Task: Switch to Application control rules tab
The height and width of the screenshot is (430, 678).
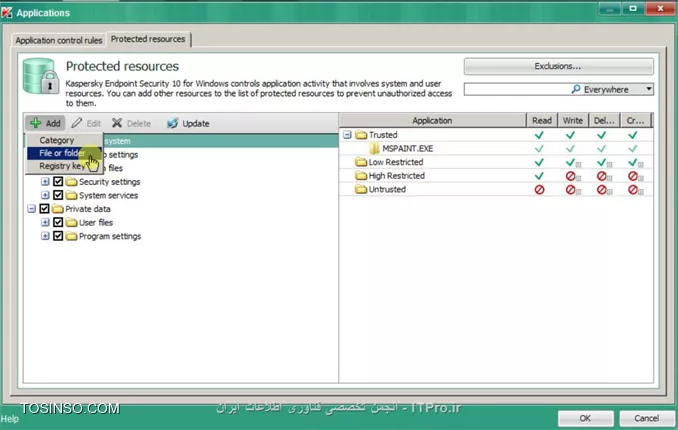Action: coord(59,40)
